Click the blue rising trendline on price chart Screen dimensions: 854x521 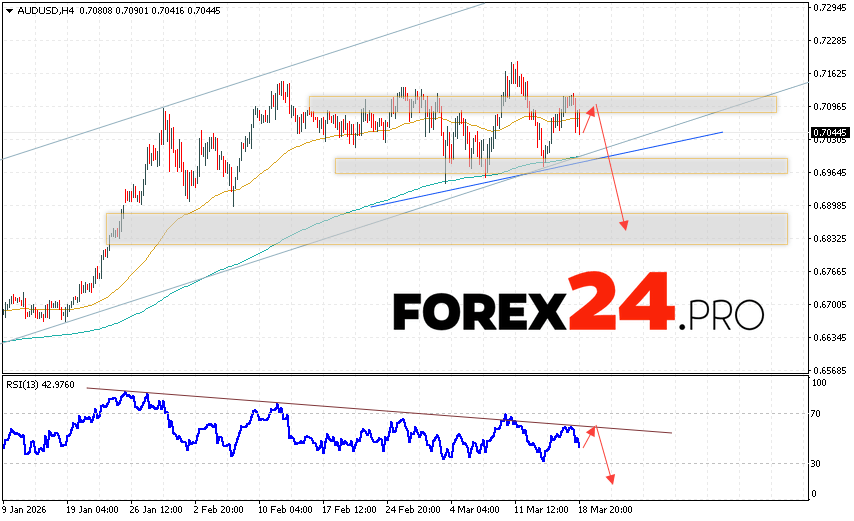(x=650, y=143)
